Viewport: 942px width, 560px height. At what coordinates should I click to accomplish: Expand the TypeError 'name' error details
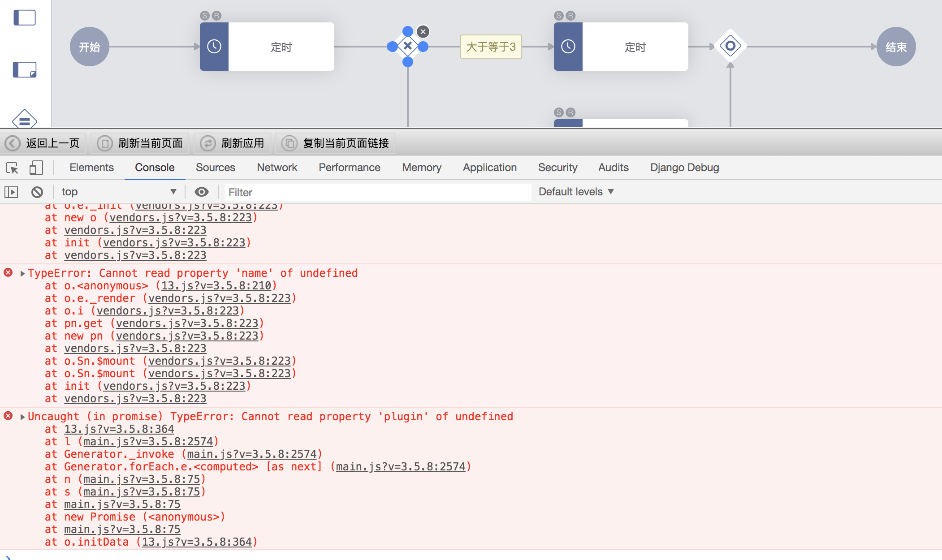pyautogui.click(x=22, y=273)
